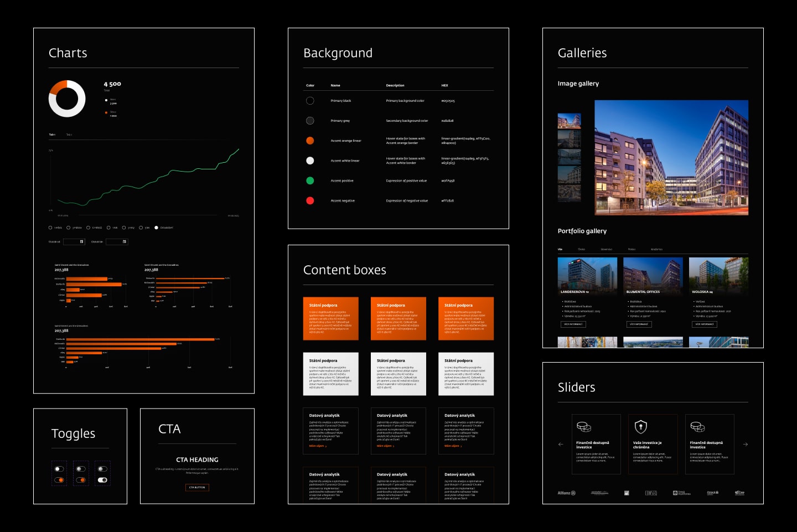Click the shield icon on Vaše investice card

[640, 427]
